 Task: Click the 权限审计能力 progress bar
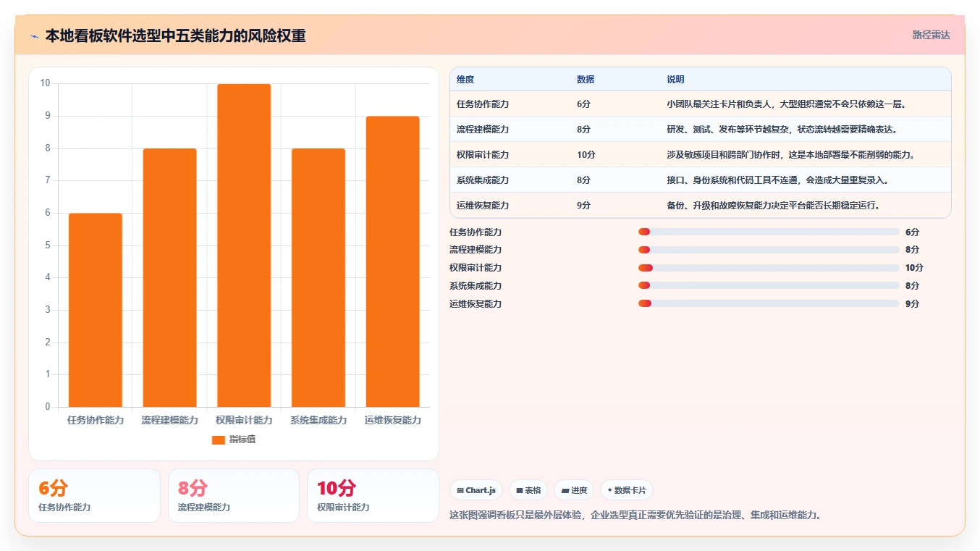pos(769,268)
